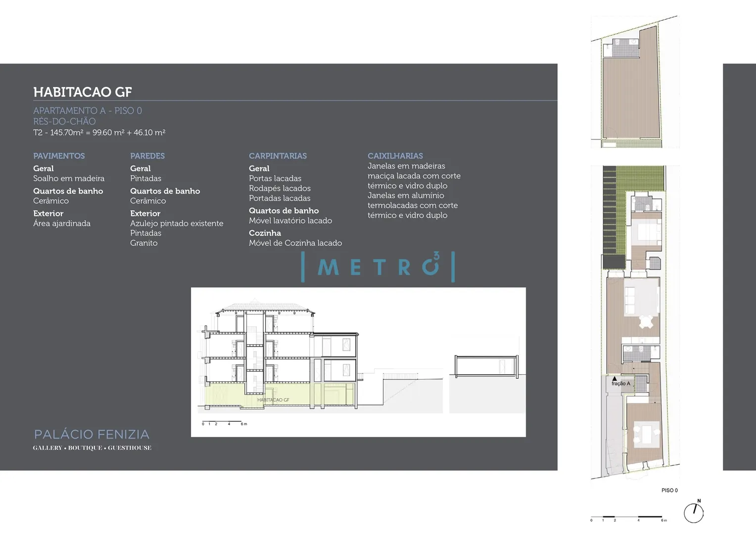Click the north arrow compass symbol

[694, 512]
